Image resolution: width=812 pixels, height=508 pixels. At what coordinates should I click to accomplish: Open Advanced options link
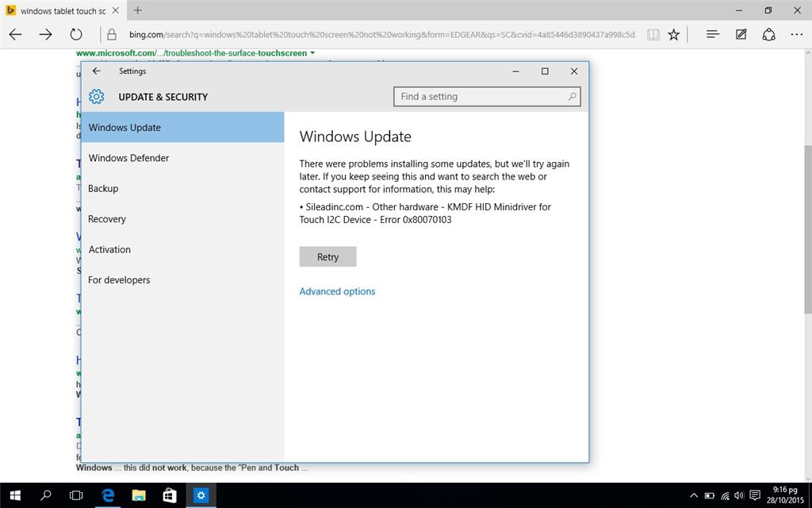coord(337,291)
